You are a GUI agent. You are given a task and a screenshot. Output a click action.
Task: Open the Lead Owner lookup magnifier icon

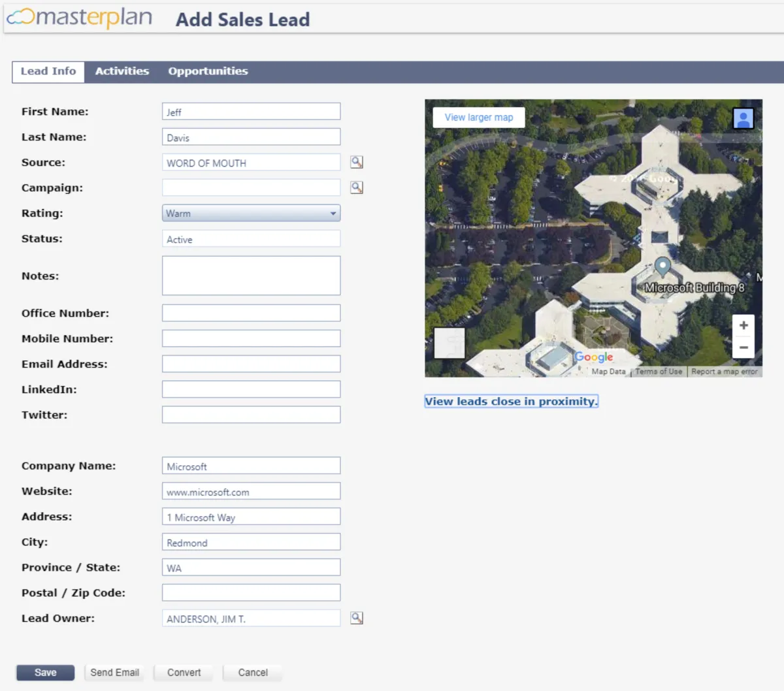click(x=357, y=618)
